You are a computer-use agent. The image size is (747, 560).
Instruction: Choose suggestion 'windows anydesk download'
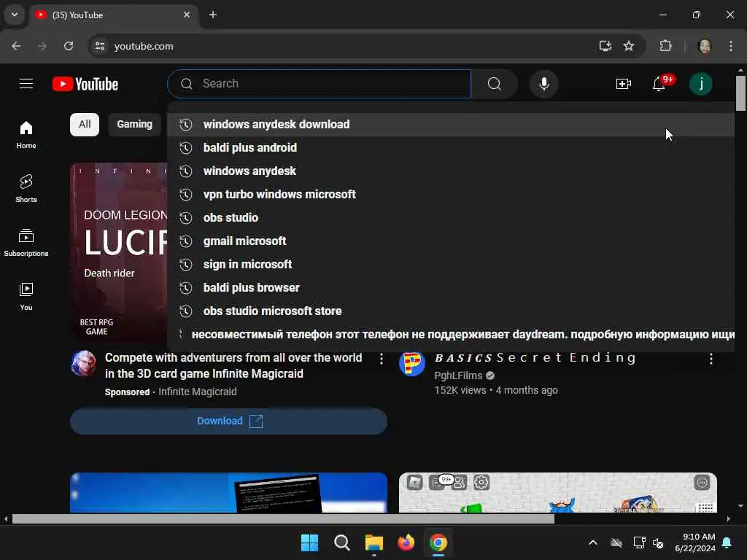[451, 124]
